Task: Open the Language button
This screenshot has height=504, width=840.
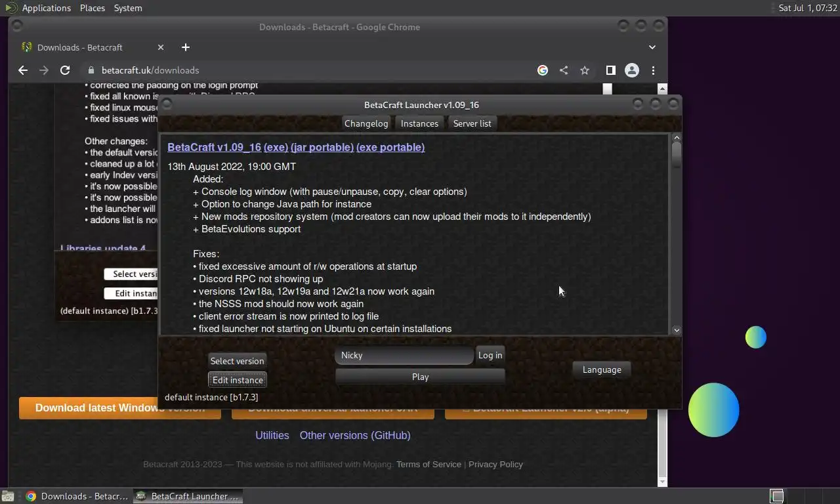Action: [602, 369]
